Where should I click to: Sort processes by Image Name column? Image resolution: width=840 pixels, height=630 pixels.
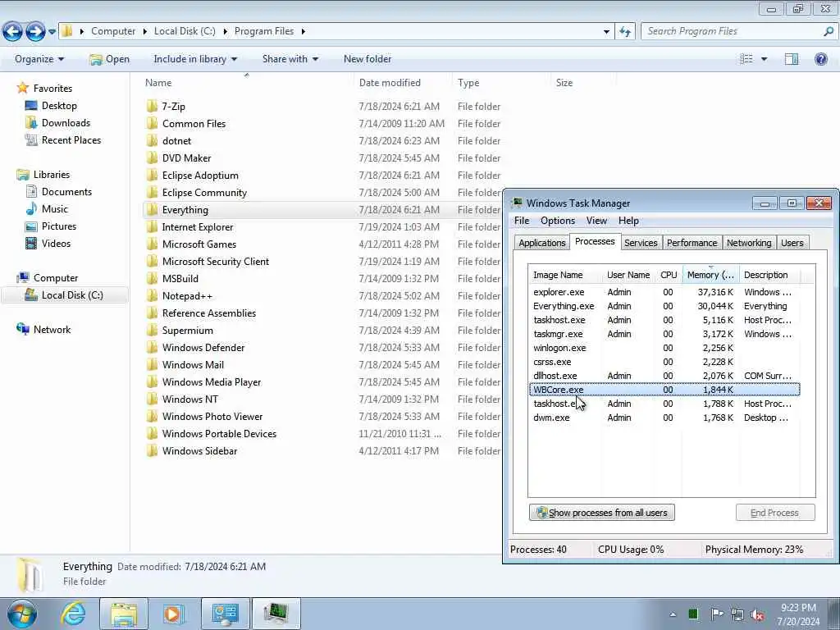[565, 275]
